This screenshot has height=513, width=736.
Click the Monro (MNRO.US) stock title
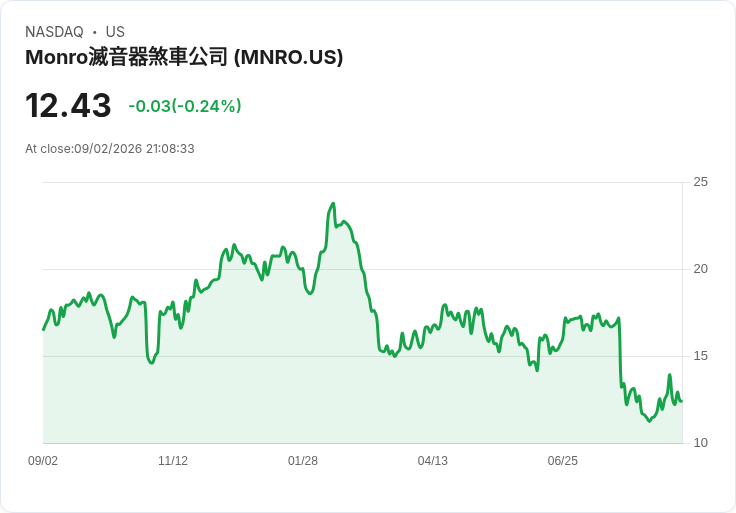(x=184, y=57)
